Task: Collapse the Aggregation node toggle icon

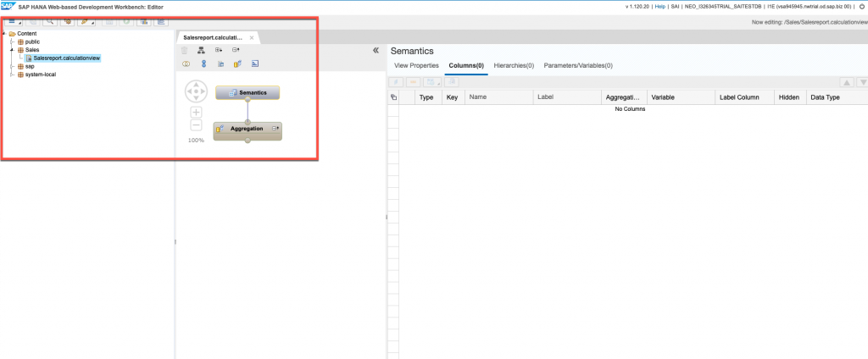Action: tap(275, 129)
